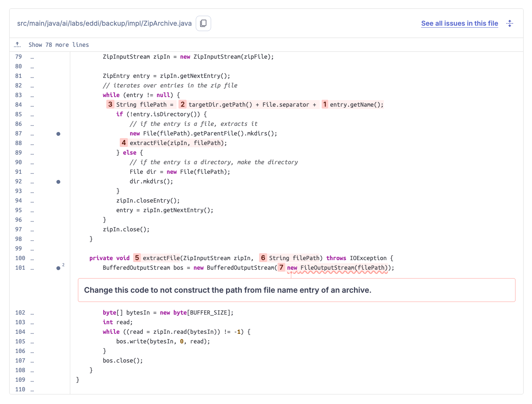Select flow step 4 at extractFile call
The image size is (532, 404).
pyautogui.click(x=124, y=143)
